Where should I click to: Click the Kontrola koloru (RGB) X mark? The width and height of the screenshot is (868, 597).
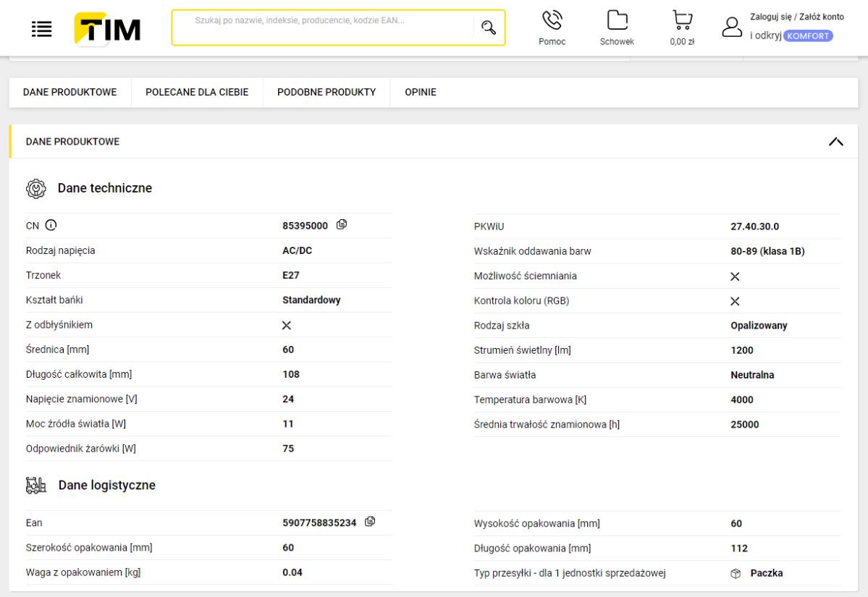pyautogui.click(x=735, y=302)
